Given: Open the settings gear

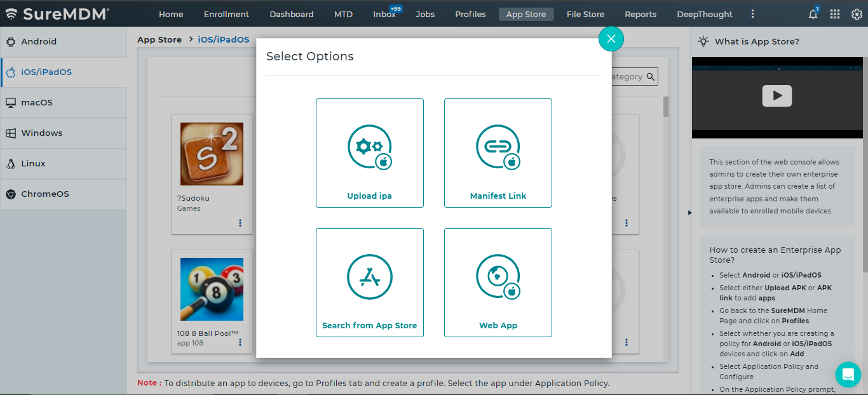Looking at the screenshot, I should [x=857, y=14].
